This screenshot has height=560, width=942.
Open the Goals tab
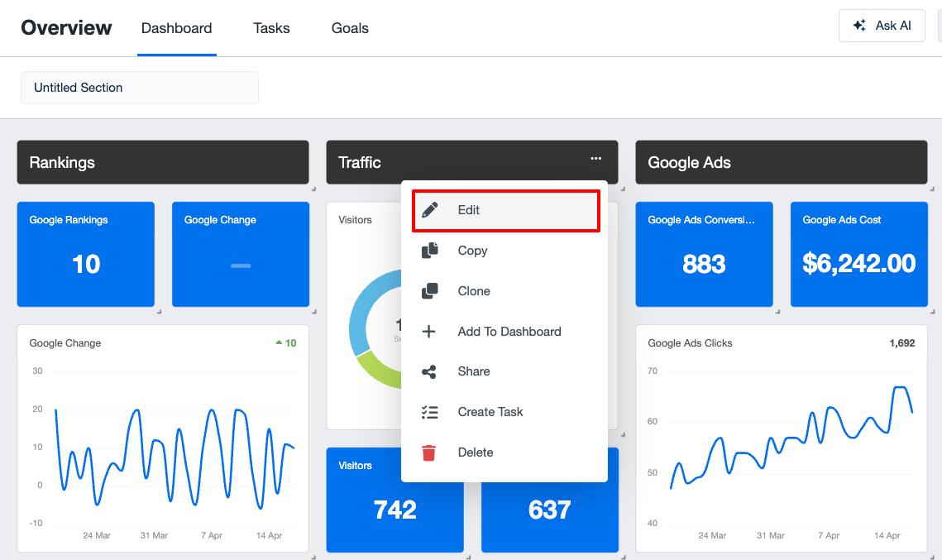349,28
